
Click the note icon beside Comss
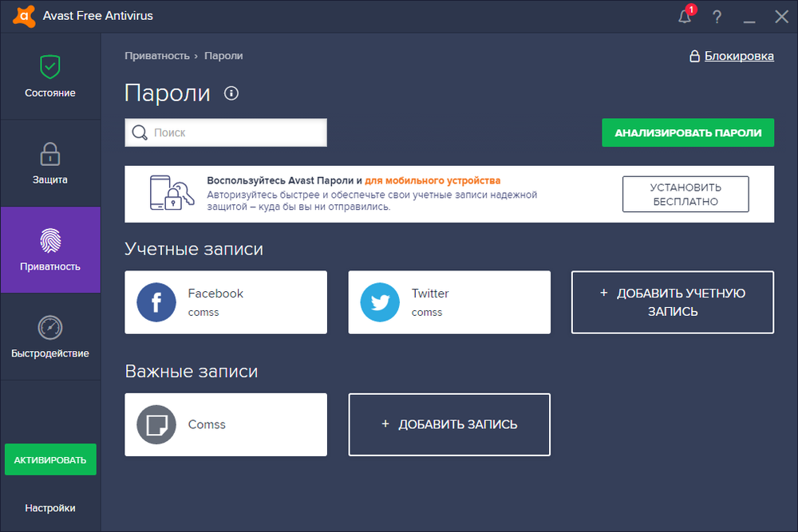(x=156, y=424)
